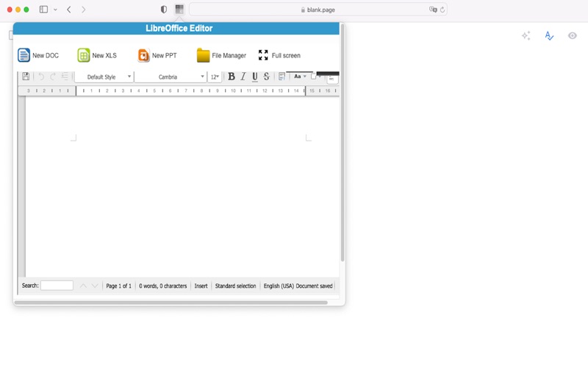The width and height of the screenshot is (588, 368).
Task: Switch the editor to Full screen
Action: [x=279, y=55]
